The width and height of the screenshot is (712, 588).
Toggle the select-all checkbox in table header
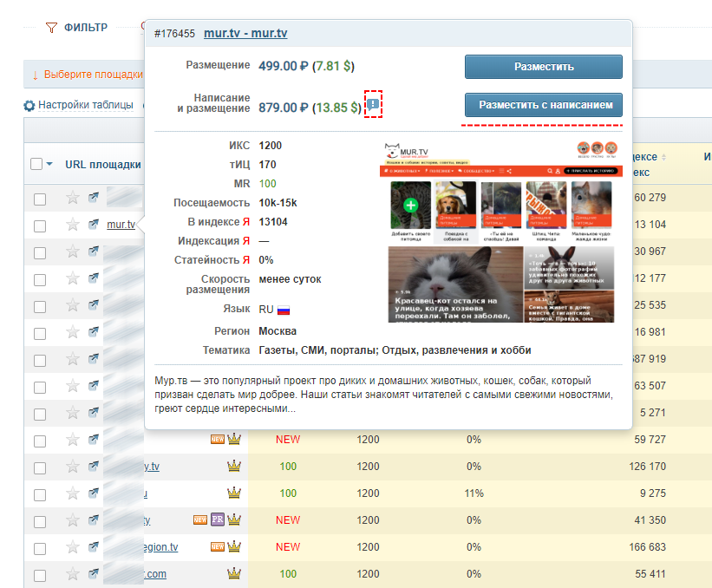(36, 164)
